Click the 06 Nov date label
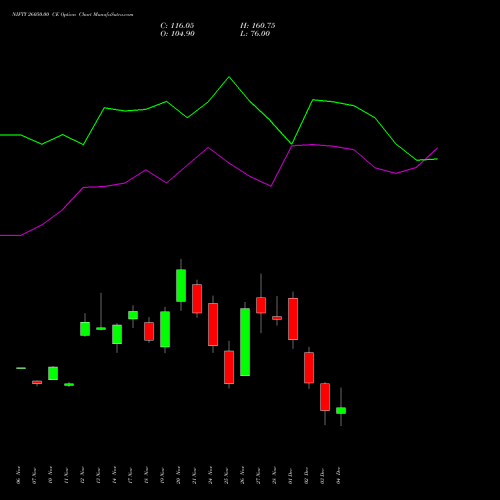The image size is (500, 500). pos(18,475)
